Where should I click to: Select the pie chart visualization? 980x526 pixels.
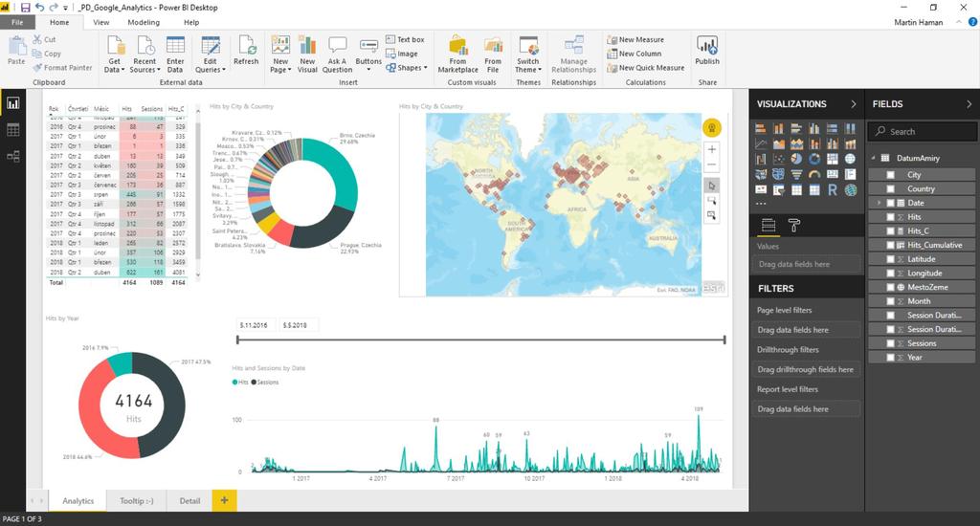tap(796, 159)
